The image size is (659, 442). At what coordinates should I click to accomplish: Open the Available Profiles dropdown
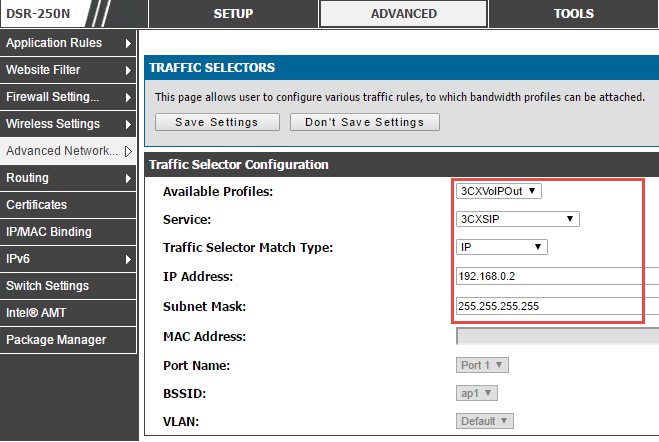[x=498, y=191]
